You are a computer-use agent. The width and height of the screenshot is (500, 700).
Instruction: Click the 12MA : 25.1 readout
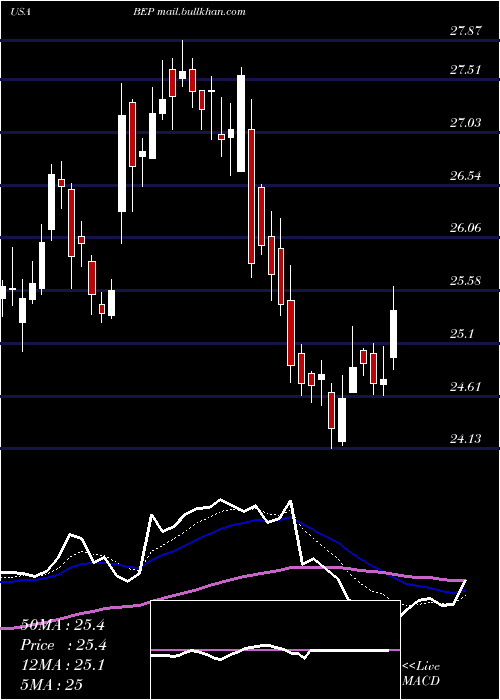pyautogui.click(x=62, y=665)
